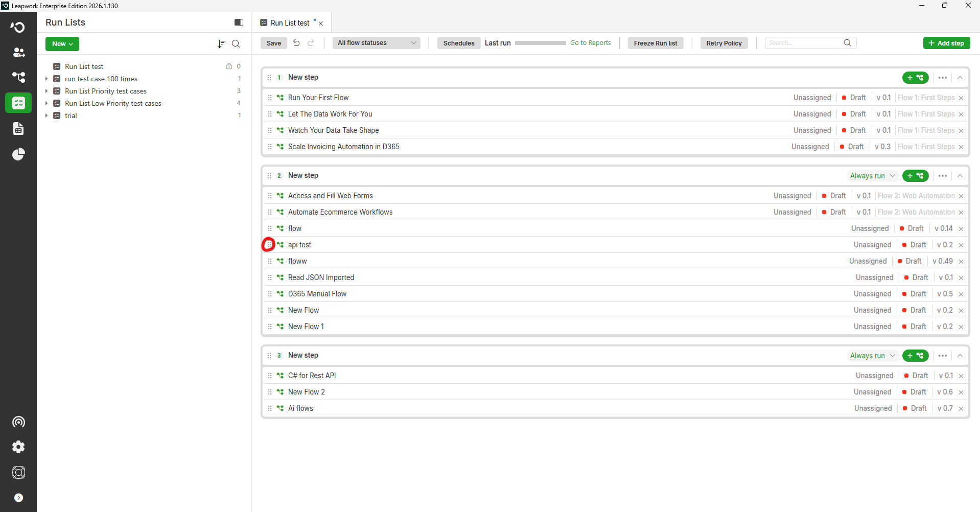Click the Last run progress bar
Viewport: 980px width, 512px height.
pos(540,43)
